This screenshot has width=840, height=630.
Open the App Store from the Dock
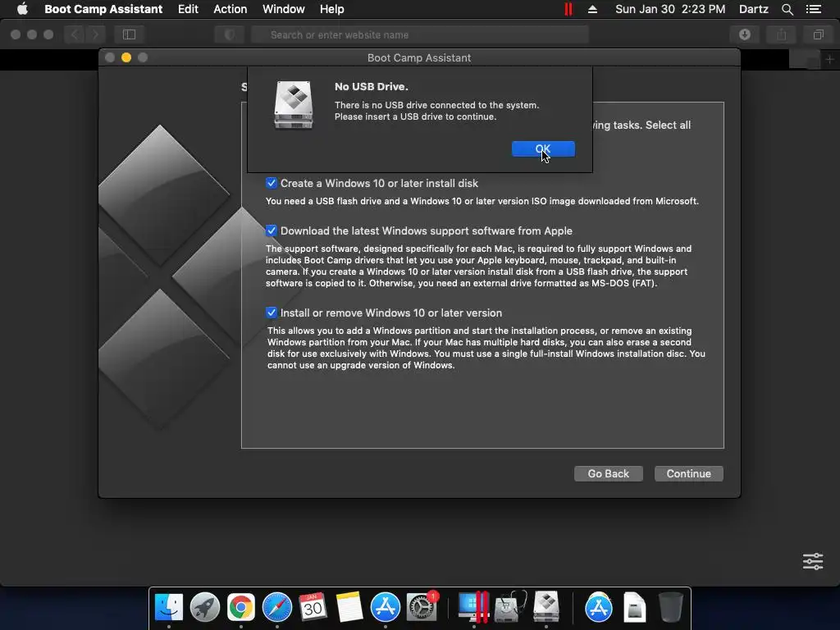[x=386, y=608]
